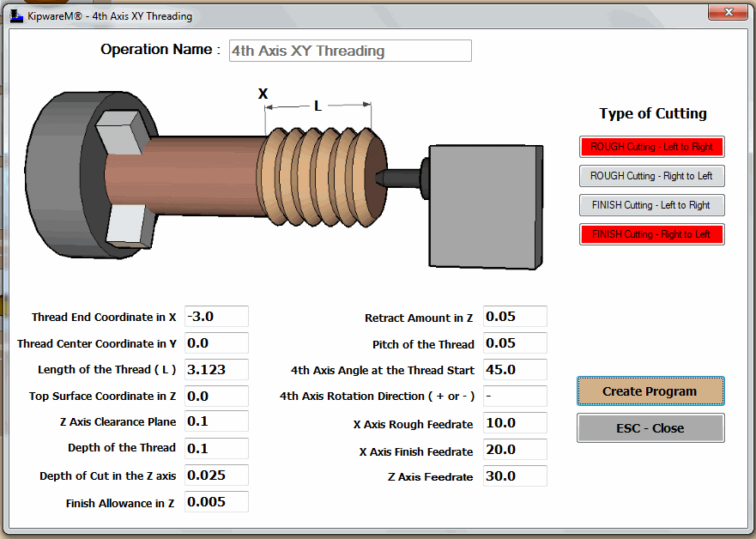Select FINISH Cutting - Right to Left

(650, 234)
